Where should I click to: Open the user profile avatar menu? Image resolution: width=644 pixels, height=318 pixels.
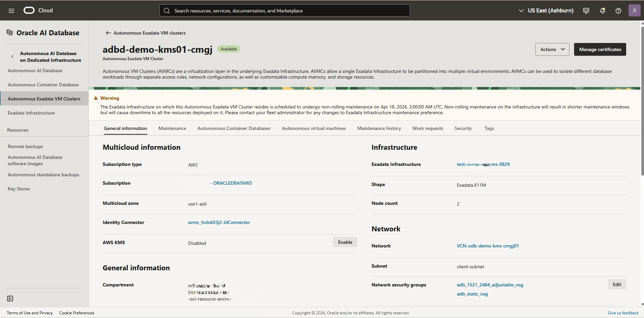[x=634, y=10]
